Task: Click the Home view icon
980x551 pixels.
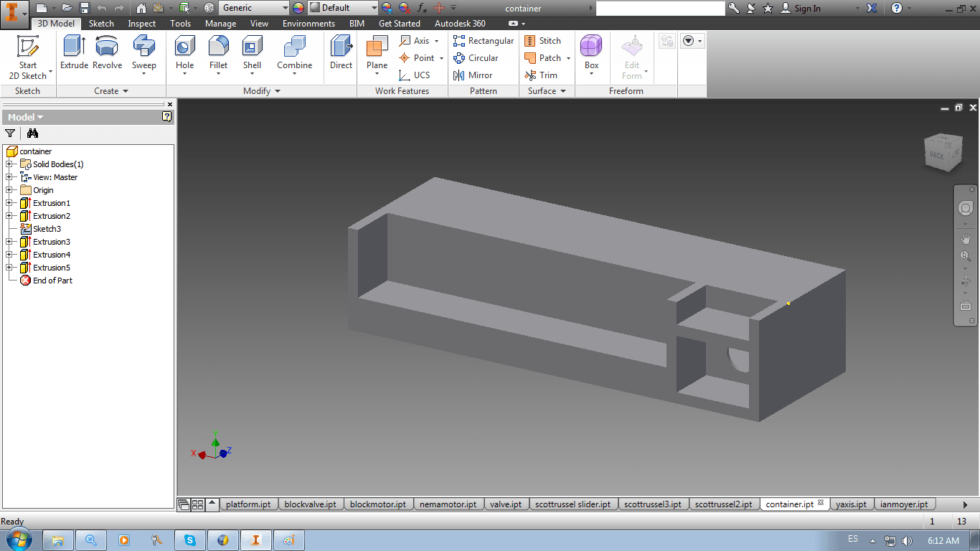Action: pos(141,8)
